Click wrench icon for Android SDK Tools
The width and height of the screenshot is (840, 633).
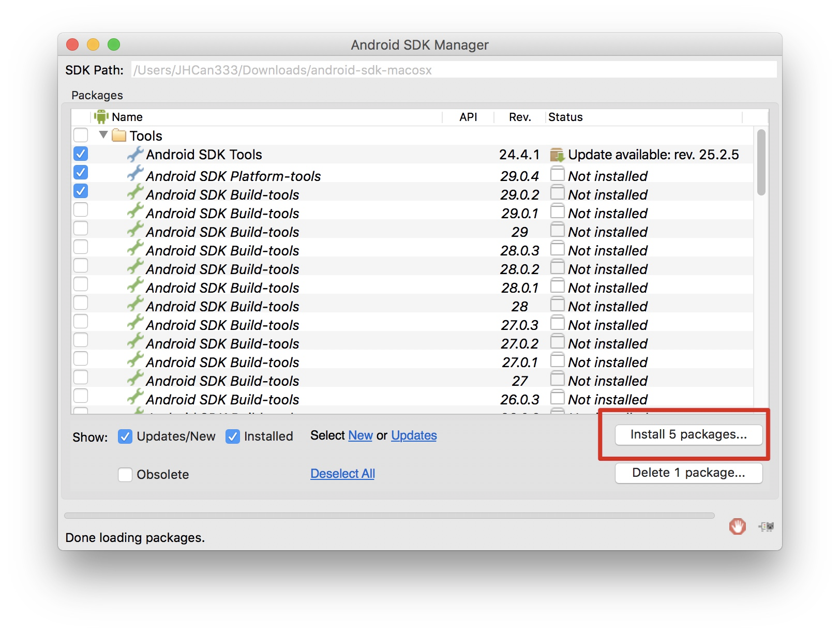(135, 154)
